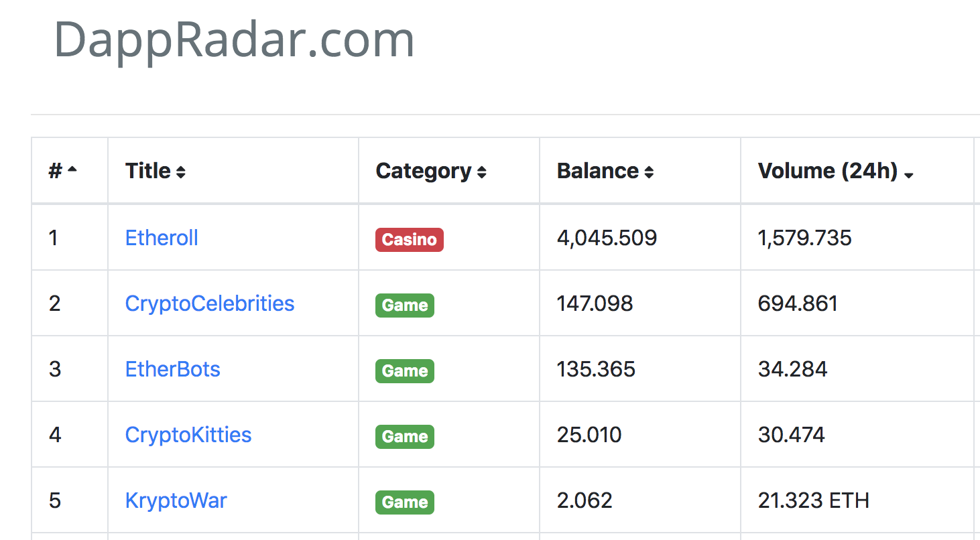The height and width of the screenshot is (540, 980).
Task: Select the Game badge in KryptoWar row
Action: click(405, 502)
